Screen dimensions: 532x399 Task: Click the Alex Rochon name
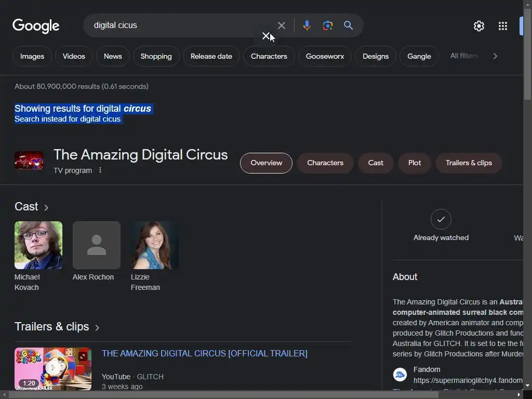tap(94, 277)
